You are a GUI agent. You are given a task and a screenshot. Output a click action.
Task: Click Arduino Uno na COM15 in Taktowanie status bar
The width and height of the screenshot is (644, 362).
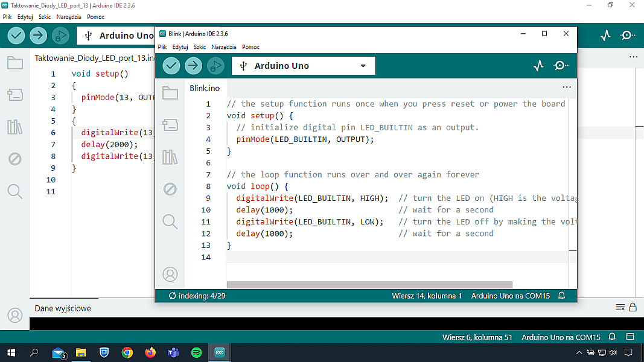coord(561,337)
